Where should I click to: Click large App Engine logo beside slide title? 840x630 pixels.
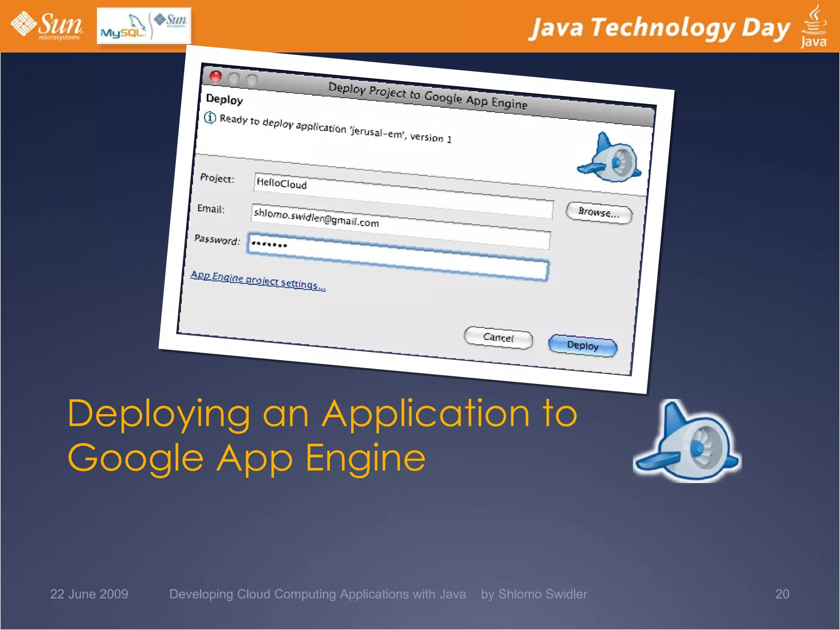[687, 441]
